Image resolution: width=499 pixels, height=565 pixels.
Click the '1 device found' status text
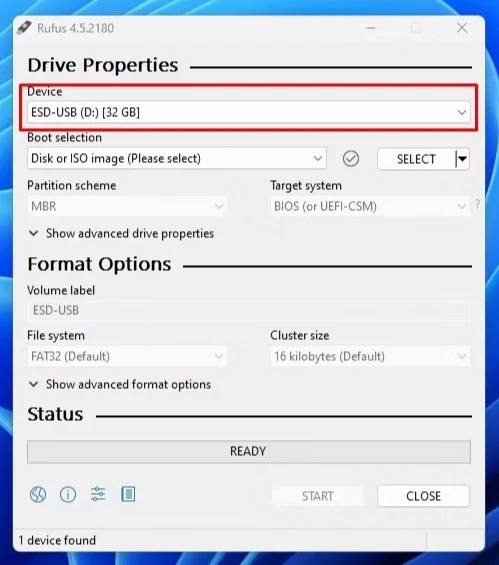click(x=57, y=540)
